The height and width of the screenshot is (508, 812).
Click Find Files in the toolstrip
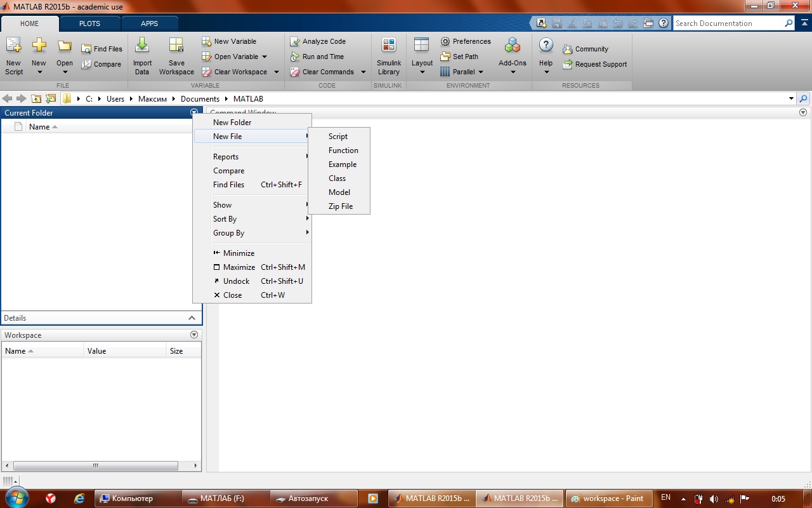click(101, 49)
